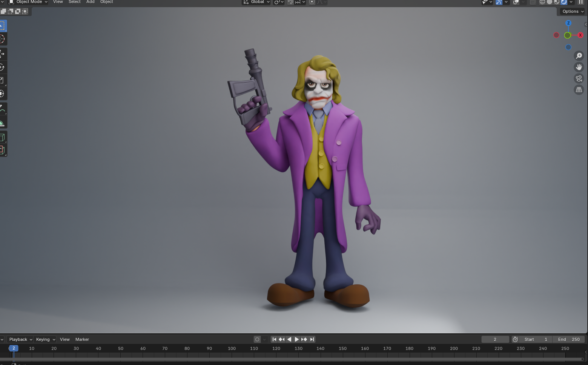
Task: Open the pivot point dropdown
Action: click(279, 2)
